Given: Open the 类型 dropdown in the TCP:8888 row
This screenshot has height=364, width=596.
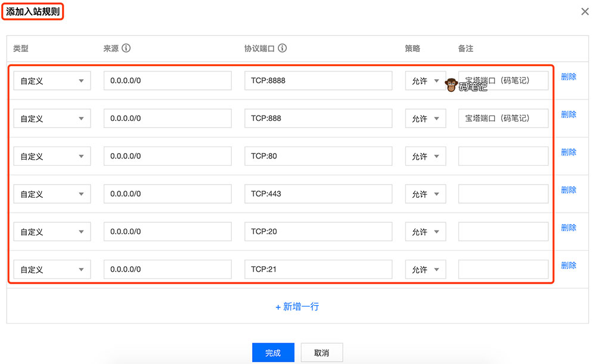Looking at the screenshot, I should 51,80.
